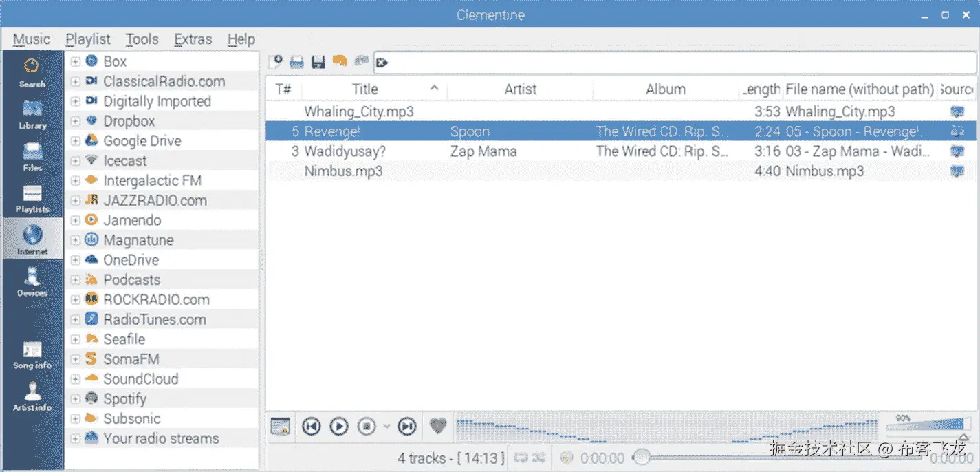
Task: Open the Extras menu
Action: click(x=193, y=39)
